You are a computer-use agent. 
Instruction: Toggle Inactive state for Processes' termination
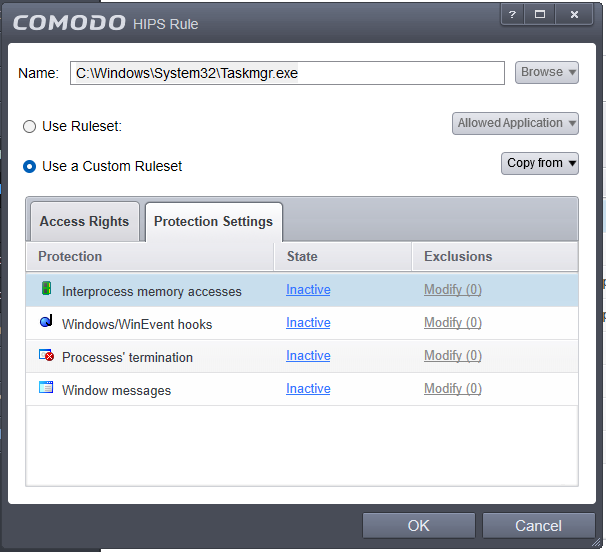pos(308,356)
